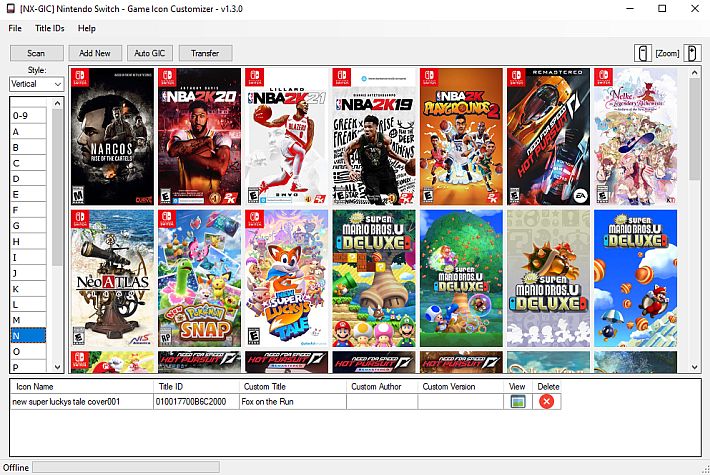Image resolution: width=710 pixels, height=475 pixels.
Task: Select letter H in the filter list
Action: pyautogui.click(x=28, y=241)
